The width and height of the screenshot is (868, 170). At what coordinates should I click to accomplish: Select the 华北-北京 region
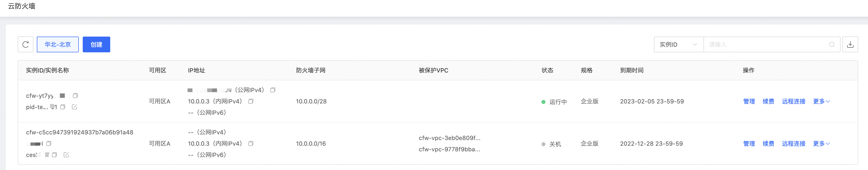point(58,44)
